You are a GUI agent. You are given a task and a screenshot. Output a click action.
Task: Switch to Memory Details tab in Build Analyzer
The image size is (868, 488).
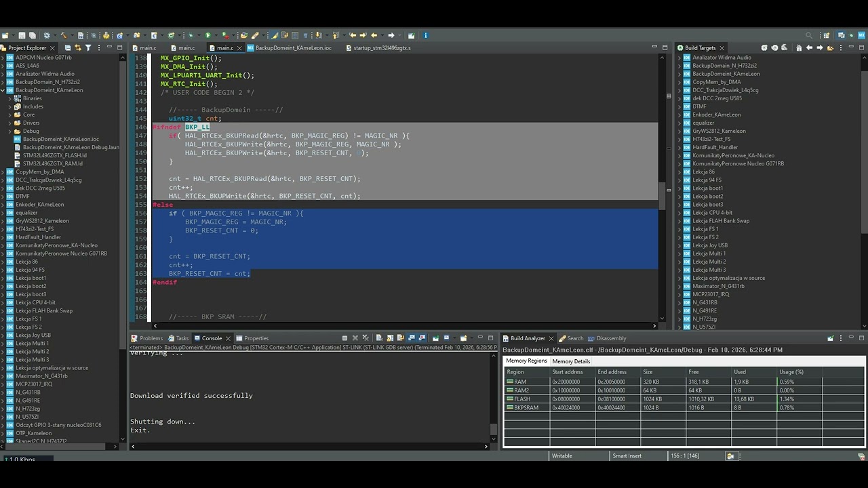click(571, 361)
